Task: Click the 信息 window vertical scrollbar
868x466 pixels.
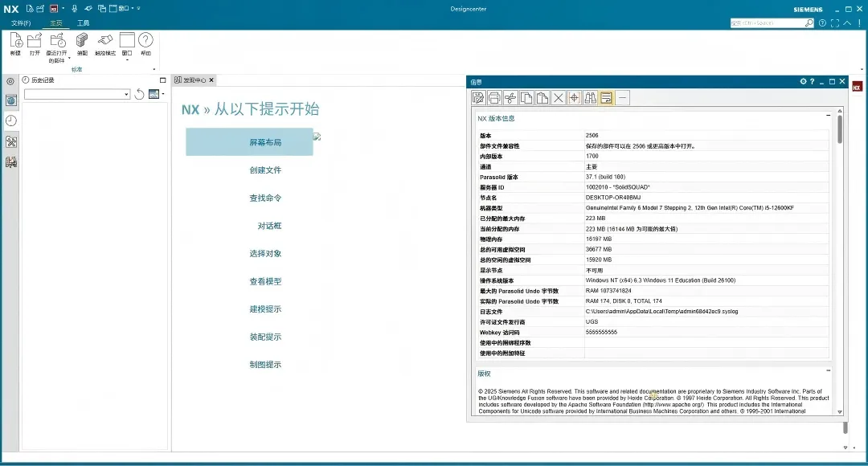Action: pyautogui.click(x=840, y=261)
